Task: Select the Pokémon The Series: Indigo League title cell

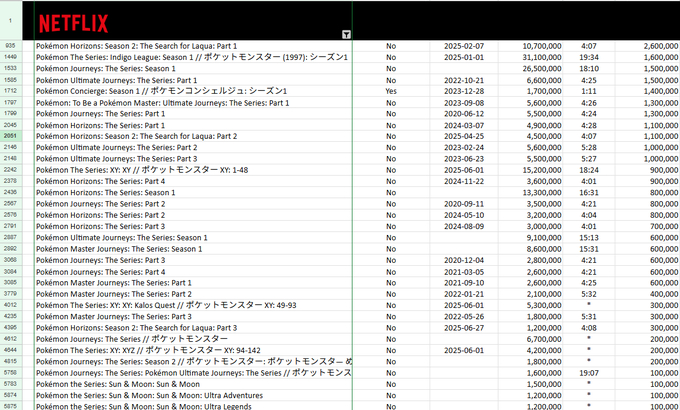Action: (x=192, y=57)
